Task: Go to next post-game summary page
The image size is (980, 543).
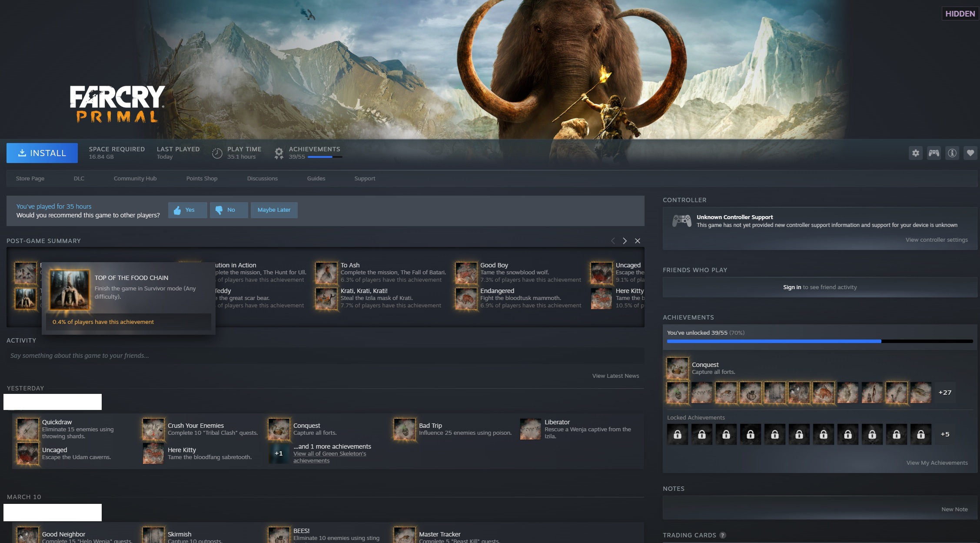Action: point(625,241)
